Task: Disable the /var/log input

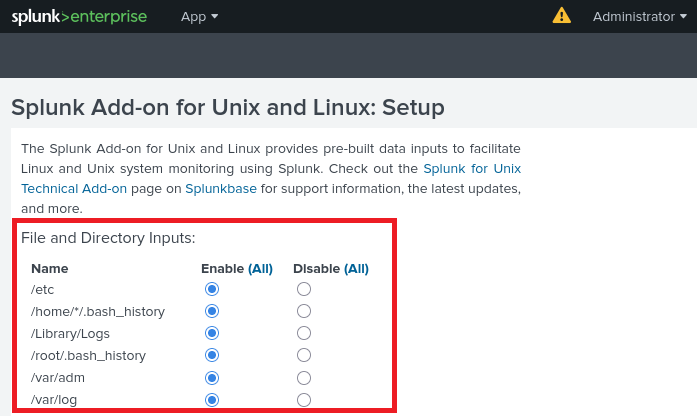Action: pos(304,400)
